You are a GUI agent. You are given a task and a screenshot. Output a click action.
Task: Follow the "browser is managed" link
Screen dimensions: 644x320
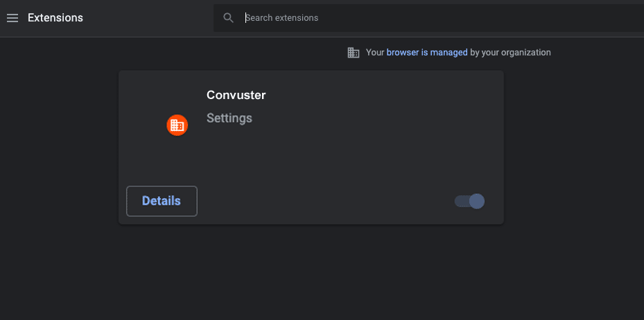click(x=427, y=53)
